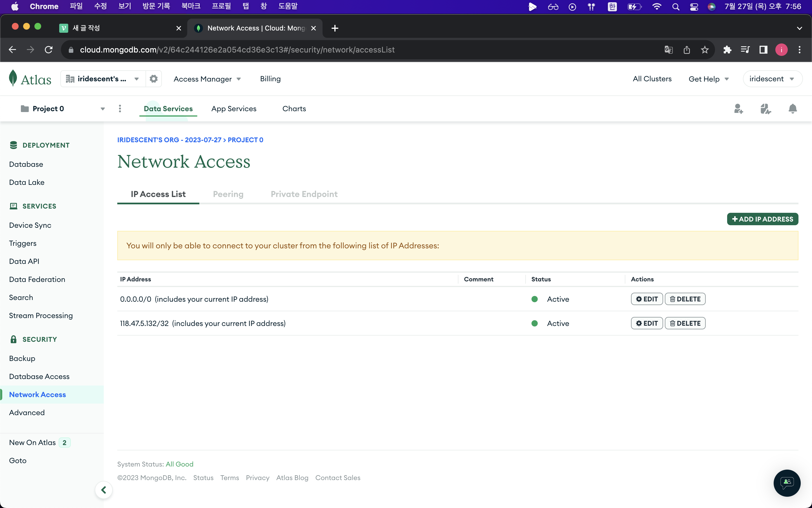This screenshot has height=508, width=812.
Task: Open Chrome side panel icon
Action: click(x=763, y=50)
